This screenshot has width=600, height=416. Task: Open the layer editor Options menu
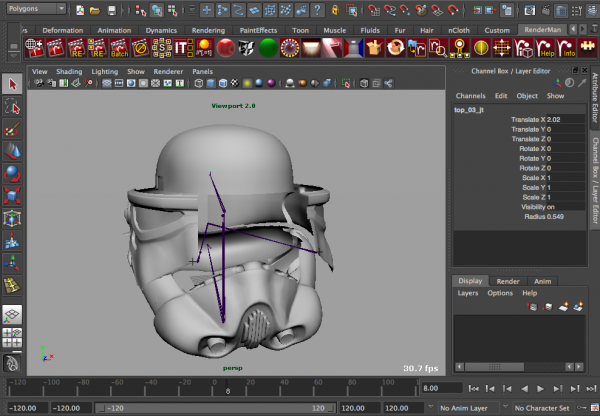coord(500,293)
